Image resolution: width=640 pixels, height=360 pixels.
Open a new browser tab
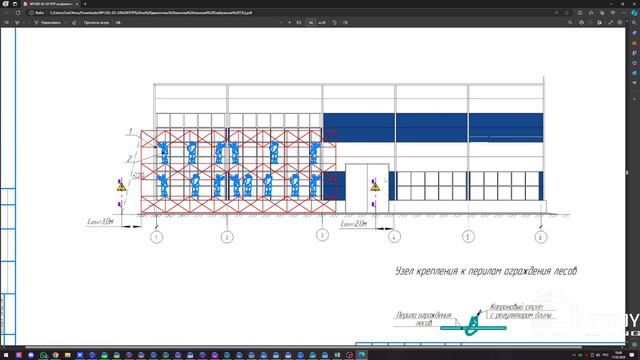(x=85, y=4)
